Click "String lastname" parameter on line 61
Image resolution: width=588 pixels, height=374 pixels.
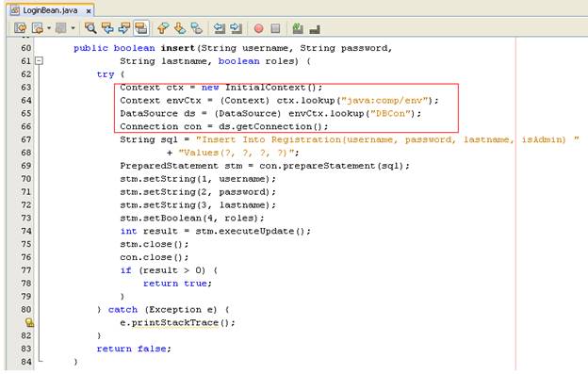click(x=164, y=61)
